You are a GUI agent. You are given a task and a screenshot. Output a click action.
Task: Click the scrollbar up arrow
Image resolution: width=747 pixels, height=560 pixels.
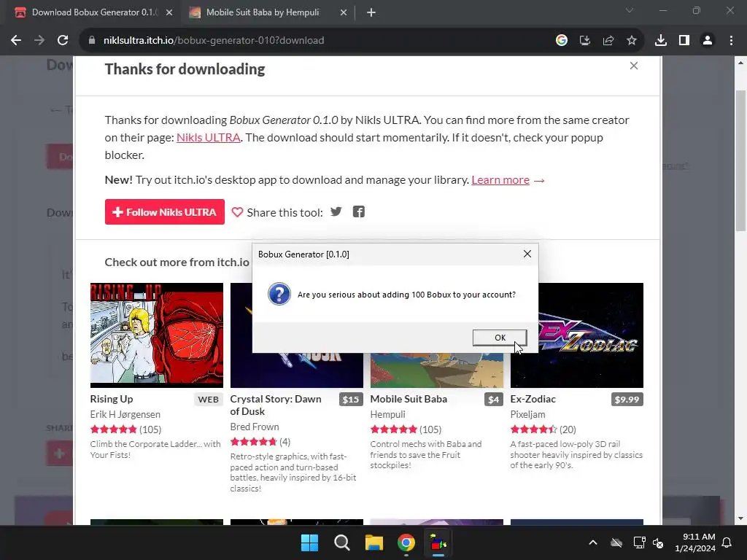pos(741,63)
